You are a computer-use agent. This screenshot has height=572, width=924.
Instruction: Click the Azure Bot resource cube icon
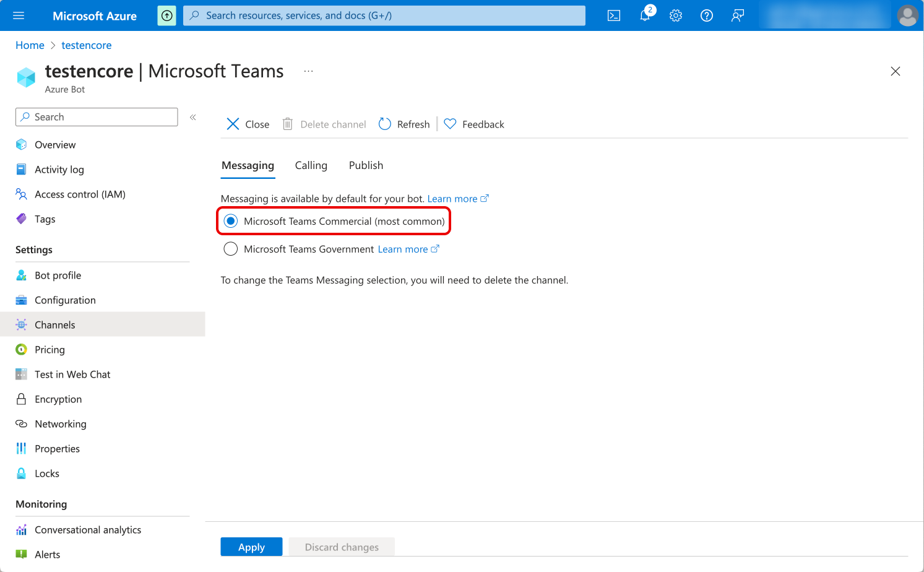[26, 77]
